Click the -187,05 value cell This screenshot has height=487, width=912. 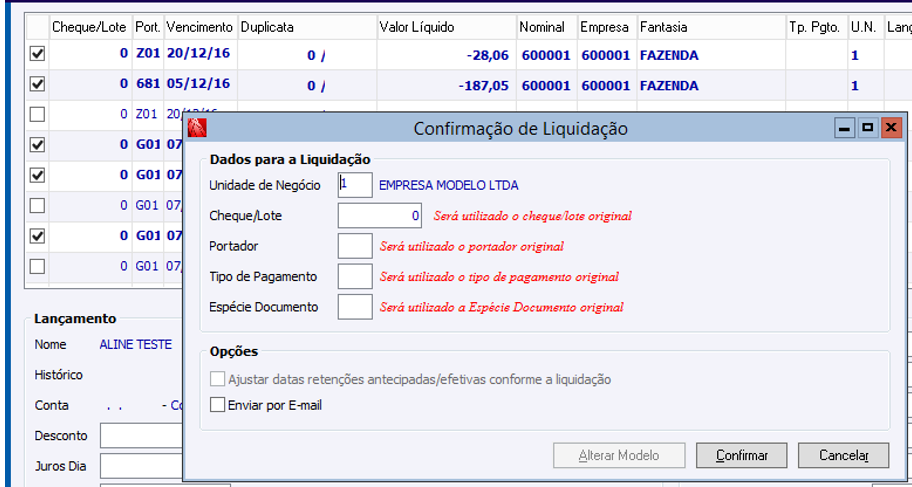[x=447, y=86]
